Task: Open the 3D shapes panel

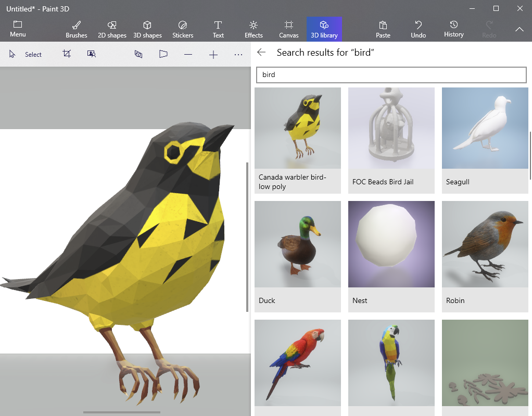Action: 147,30
